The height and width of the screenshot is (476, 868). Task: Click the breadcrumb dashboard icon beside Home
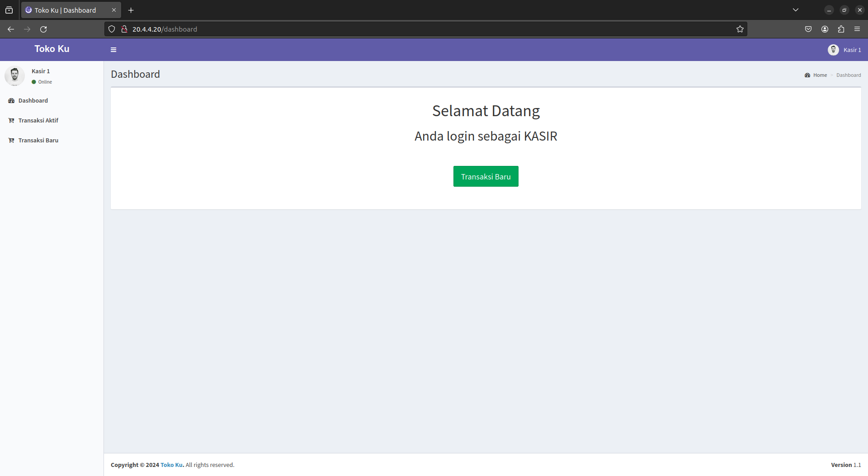[x=807, y=75]
